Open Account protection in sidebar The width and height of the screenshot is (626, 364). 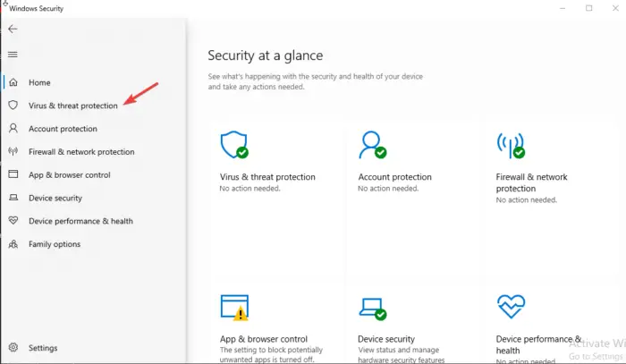tap(63, 129)
